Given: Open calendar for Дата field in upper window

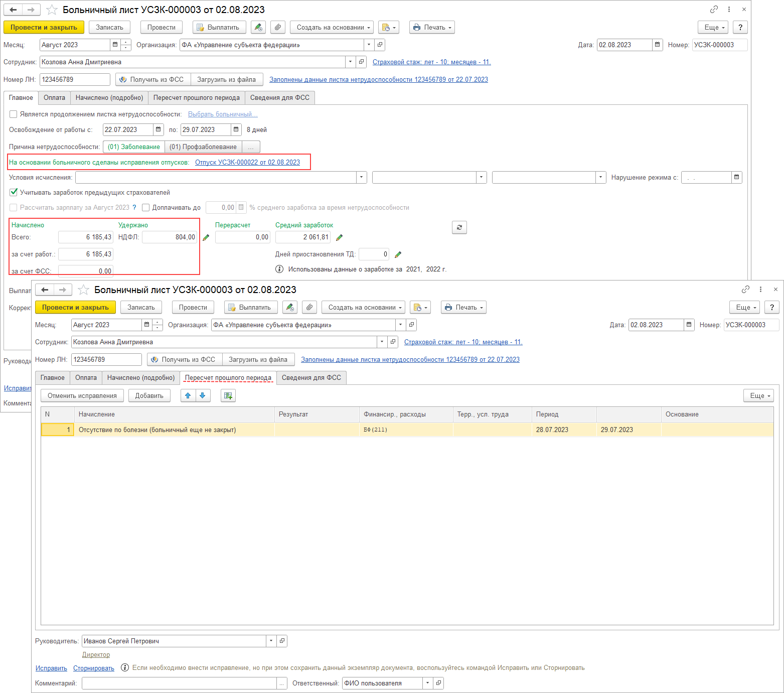Looking at the screenshot, I should (657, 45).
